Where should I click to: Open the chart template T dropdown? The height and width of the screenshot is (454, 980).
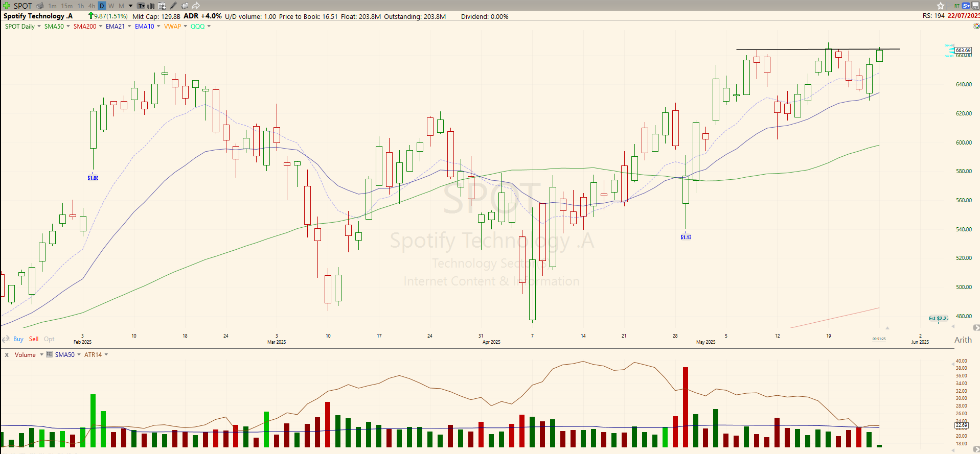tap(141, 6)
